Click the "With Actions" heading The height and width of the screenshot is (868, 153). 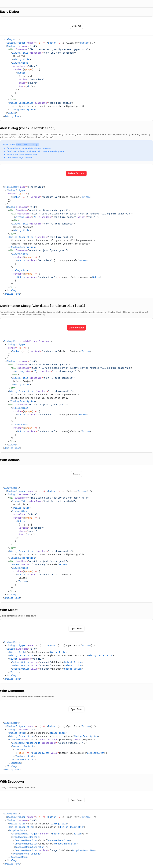pyautogui.click(x=10, y=460)
